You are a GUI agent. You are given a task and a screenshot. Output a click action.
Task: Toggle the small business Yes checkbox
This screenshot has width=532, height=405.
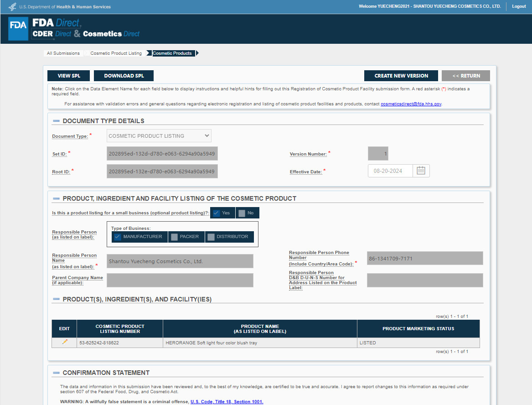[x=216, y=213]
